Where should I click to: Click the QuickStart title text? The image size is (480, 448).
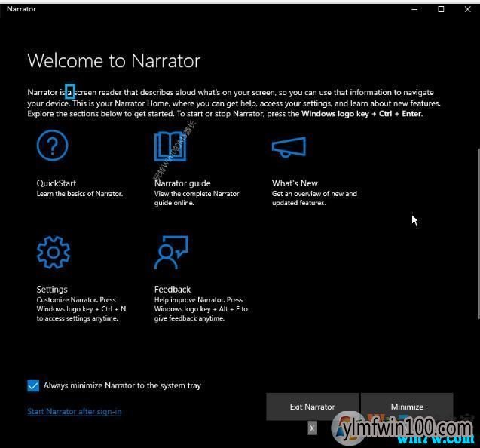click(x=57, y=183)
